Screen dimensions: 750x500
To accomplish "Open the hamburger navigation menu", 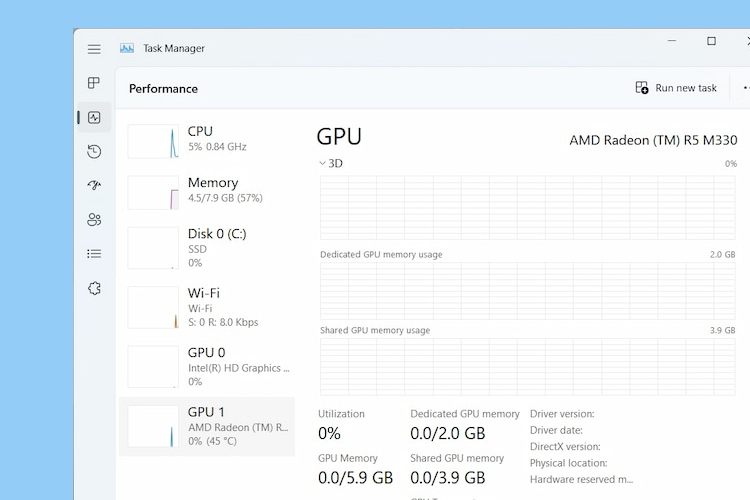I will [94, 49].
